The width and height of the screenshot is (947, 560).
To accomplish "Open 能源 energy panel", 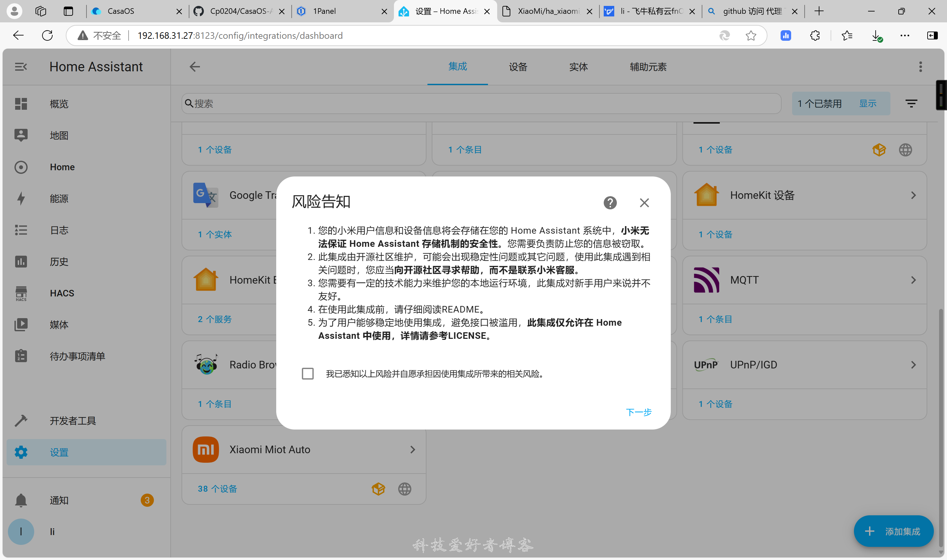I will click(86, 198).
